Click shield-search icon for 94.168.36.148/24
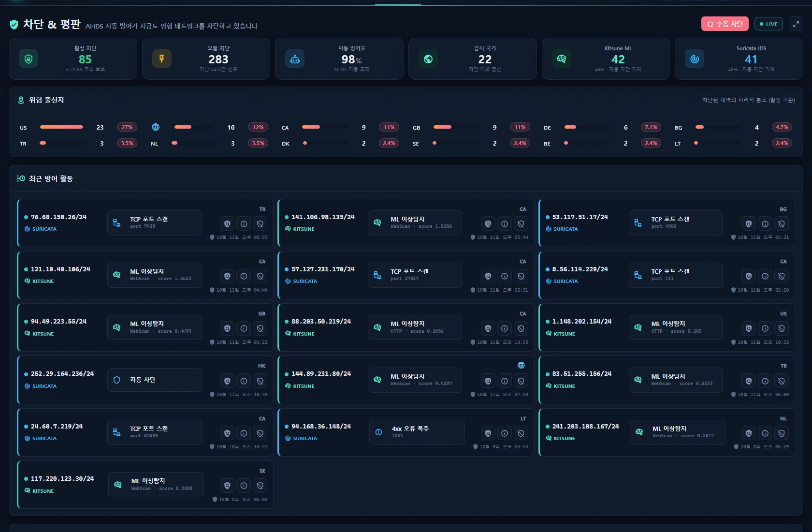This screenshot has width=812, height=532. pyautogui.click(x=488, y=433)
